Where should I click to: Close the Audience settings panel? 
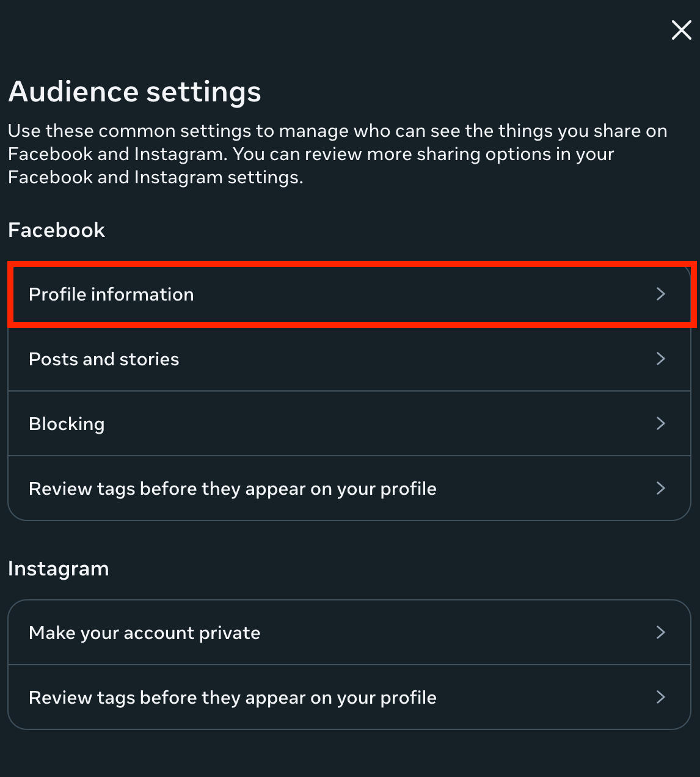681,30
